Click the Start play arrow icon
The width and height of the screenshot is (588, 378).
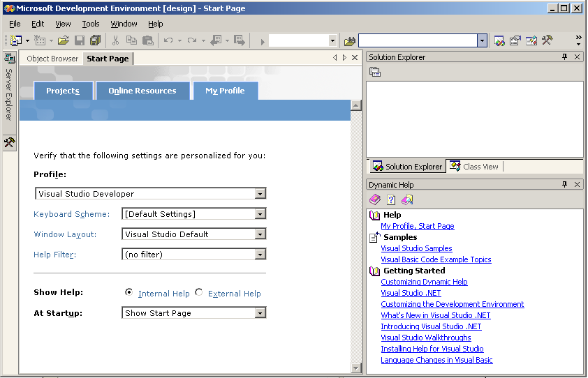click(263, 41)
